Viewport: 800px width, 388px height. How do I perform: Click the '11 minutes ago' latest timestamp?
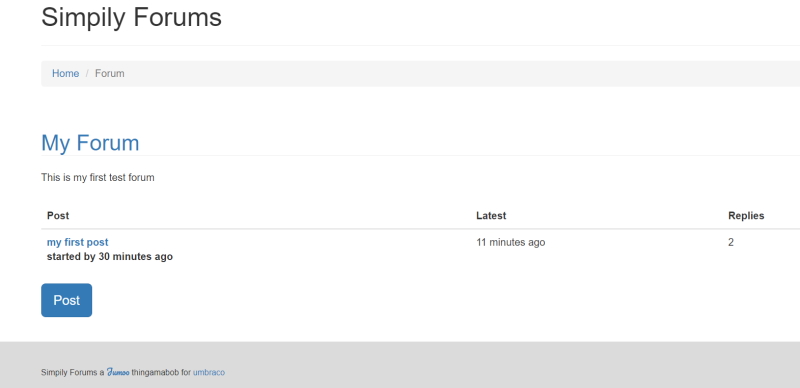click(511, 242)
